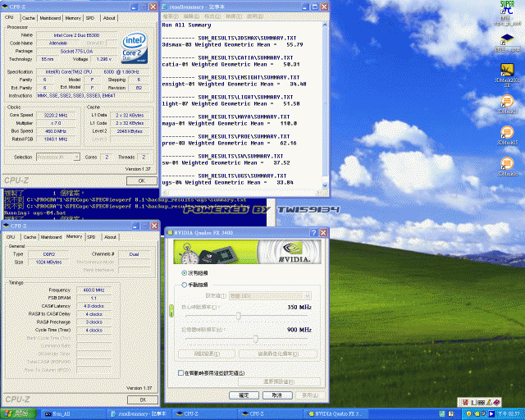Select the no-overclock radio button in NVIDIA dialog

point(184,273)
